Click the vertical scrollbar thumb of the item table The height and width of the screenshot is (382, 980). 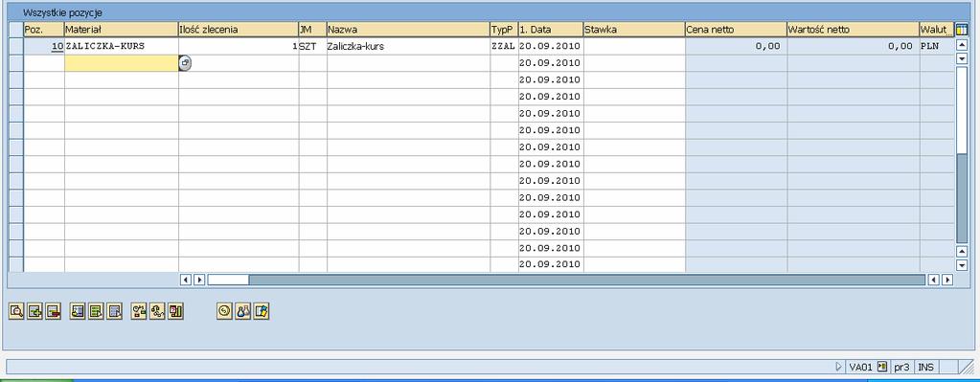pos(962,110)
